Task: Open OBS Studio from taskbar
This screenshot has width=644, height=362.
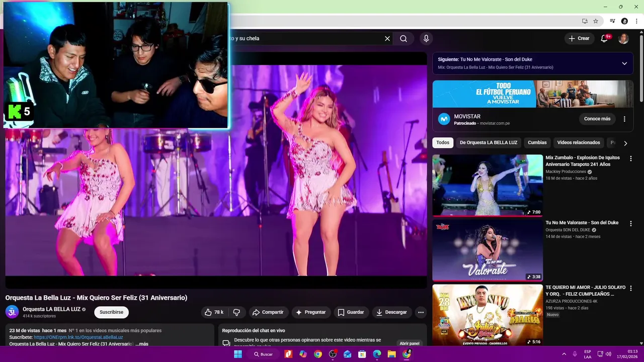Action: pos(333,354)
